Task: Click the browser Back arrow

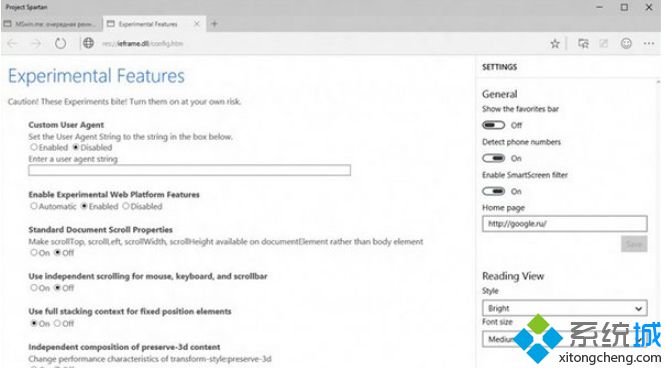Action: pyautogui.click(x=12, y=43)
